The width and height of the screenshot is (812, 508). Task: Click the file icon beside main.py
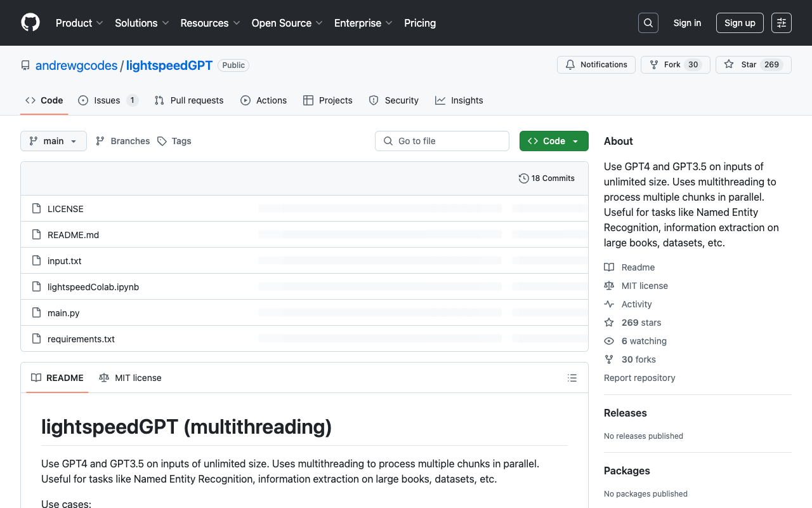(x=37, y=313)
